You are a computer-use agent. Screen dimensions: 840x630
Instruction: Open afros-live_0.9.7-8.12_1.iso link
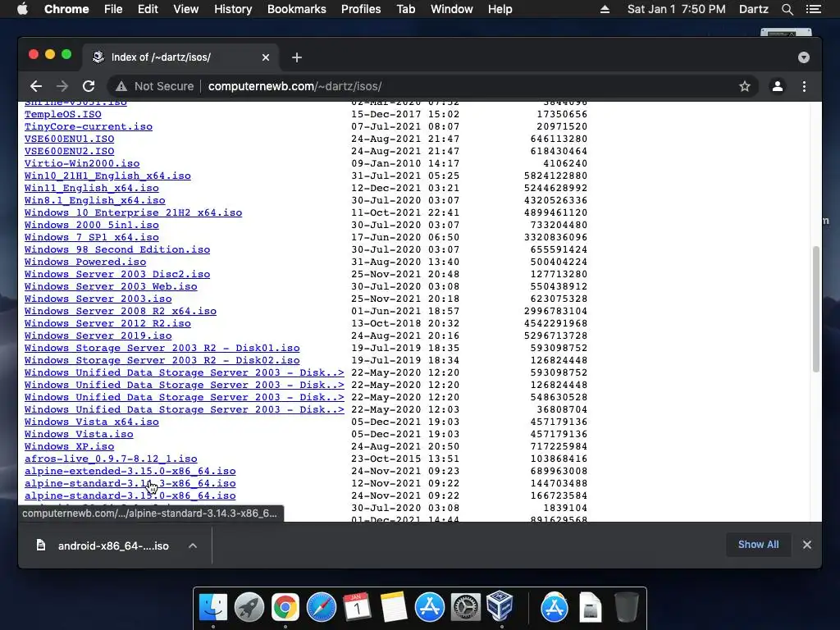pos(111,459)
